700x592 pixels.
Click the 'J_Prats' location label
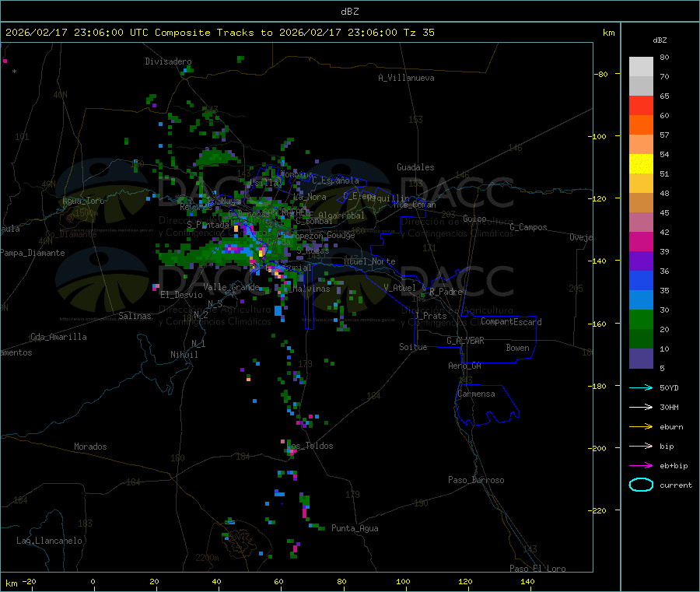[431, 316]
